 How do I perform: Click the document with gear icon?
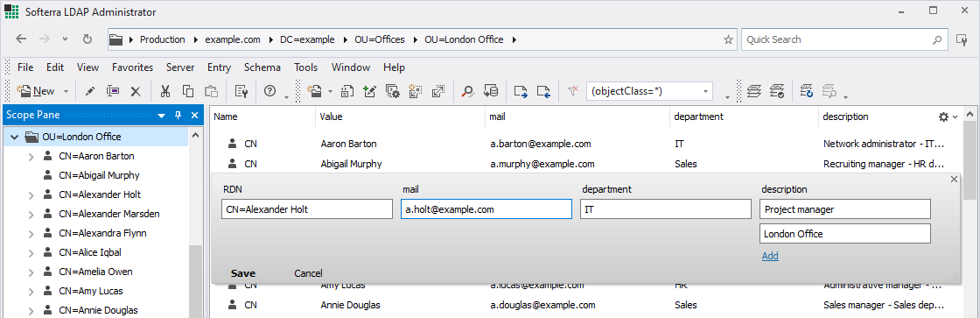[392, 91]
